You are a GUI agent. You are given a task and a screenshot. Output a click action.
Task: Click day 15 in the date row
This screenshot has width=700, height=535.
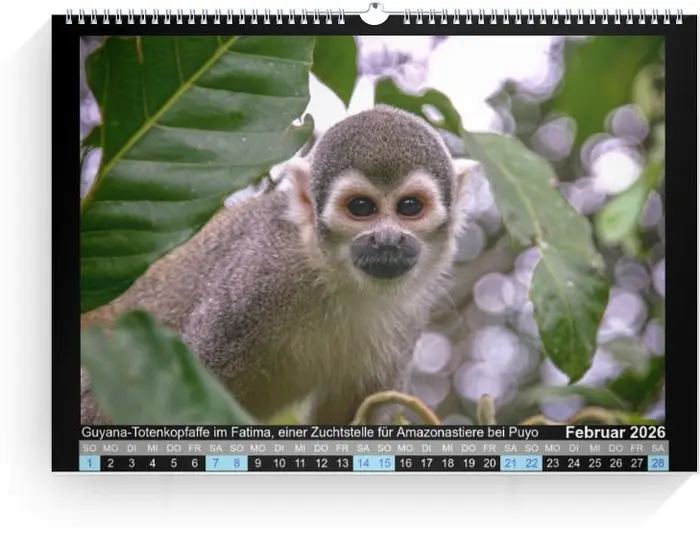384,463
